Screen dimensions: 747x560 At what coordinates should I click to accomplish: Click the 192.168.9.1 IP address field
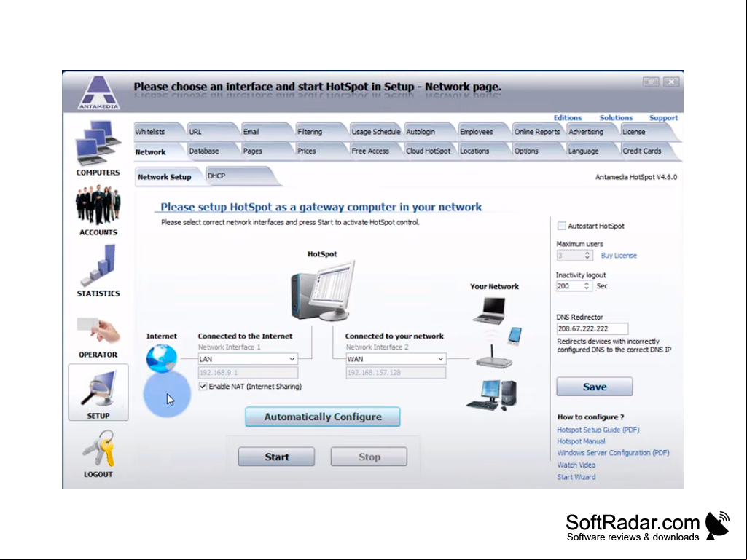pyautogui.click(x=248, y=372)
